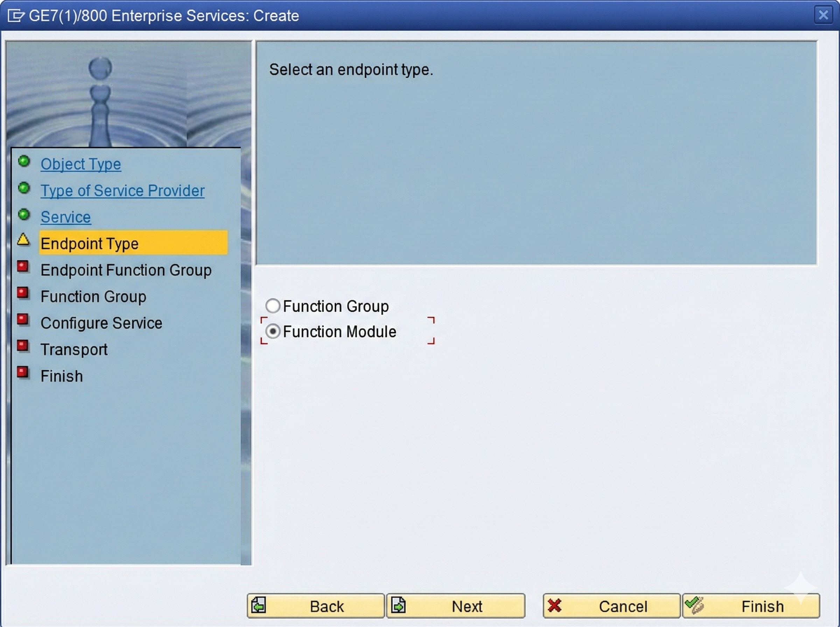840x627 pixels.
Task: Select the Function Group radio button
Action: coord(273,306)
